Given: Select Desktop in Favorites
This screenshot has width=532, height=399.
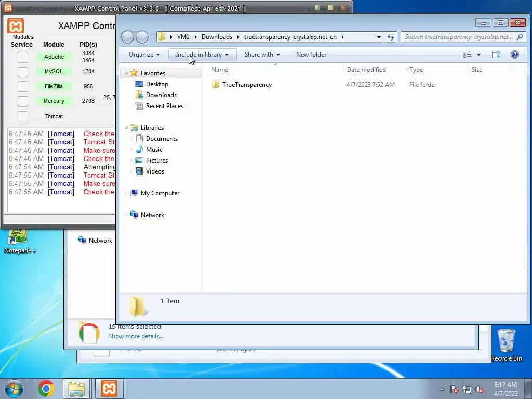Looking at the screenshot, I should 157,84.
